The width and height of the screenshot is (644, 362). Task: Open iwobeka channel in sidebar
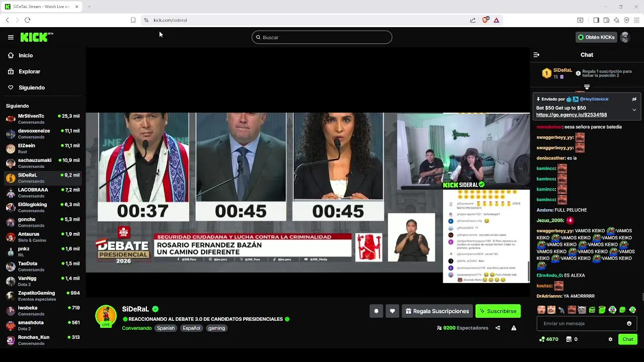[42, 311]
